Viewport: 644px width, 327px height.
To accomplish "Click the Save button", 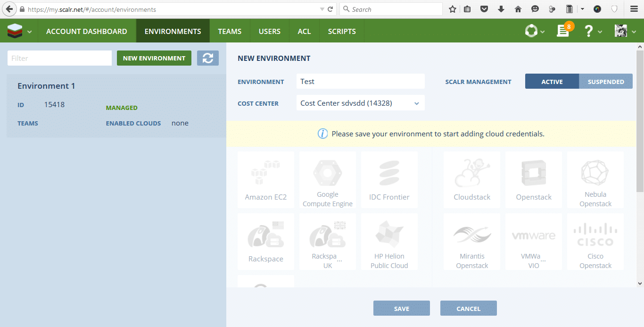I will tap(401, 309).
